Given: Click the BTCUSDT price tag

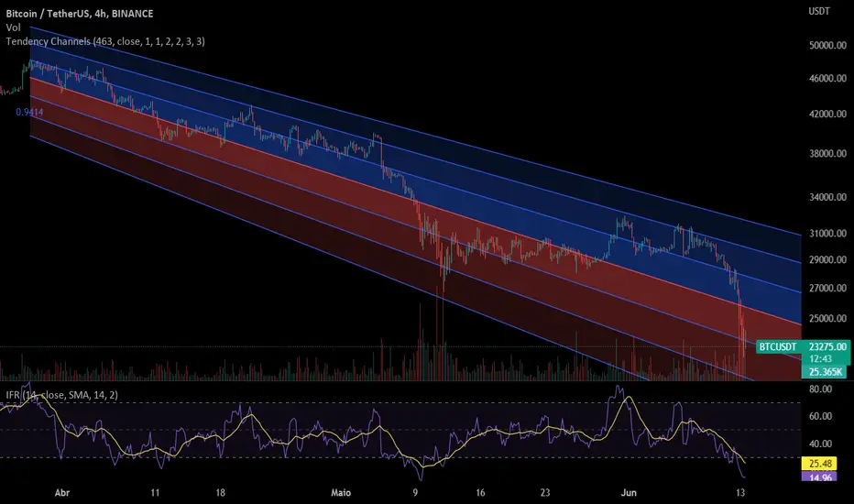Looking at the screenshot, I should (778, 346).
